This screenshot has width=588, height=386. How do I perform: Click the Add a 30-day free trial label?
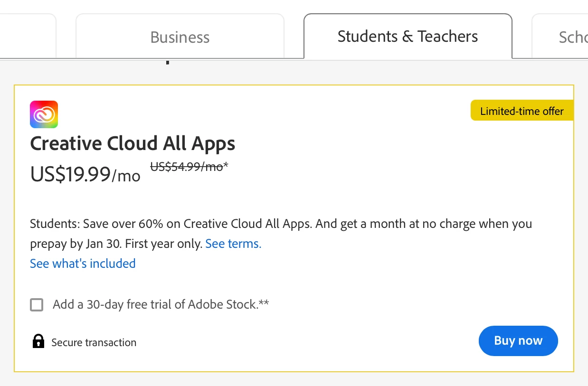[x=155, y=304]
